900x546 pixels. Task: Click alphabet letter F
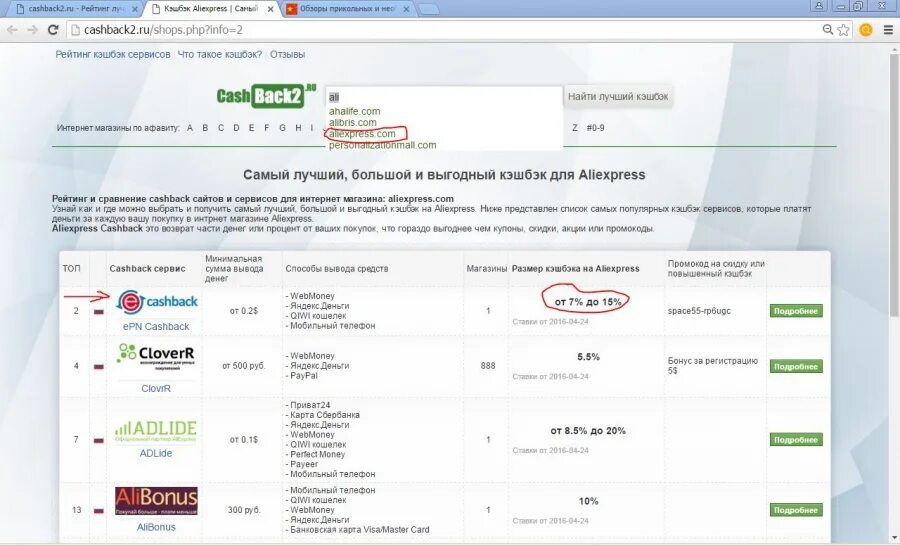tap(266, 128)
